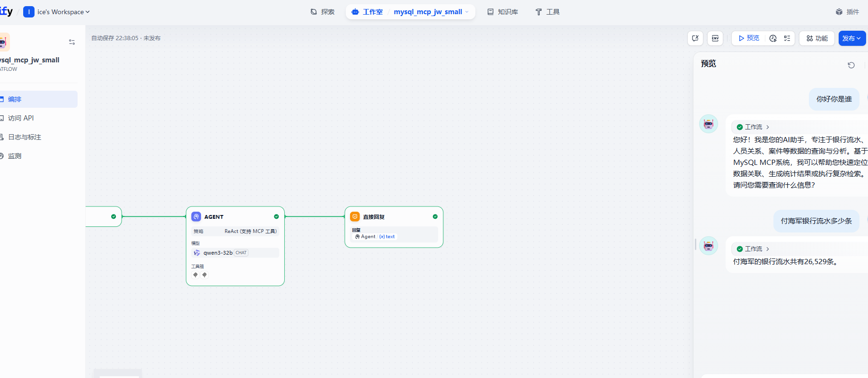This screenshot has height=378, width=868.
Task: Click the 预览 preview run button
Action: coord(749,38)
